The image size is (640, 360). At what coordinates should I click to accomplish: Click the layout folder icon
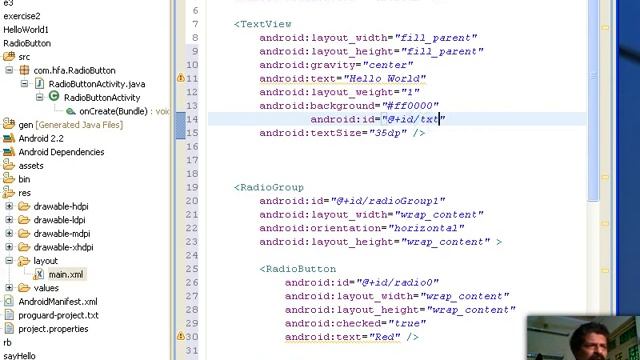click(24, 260)
